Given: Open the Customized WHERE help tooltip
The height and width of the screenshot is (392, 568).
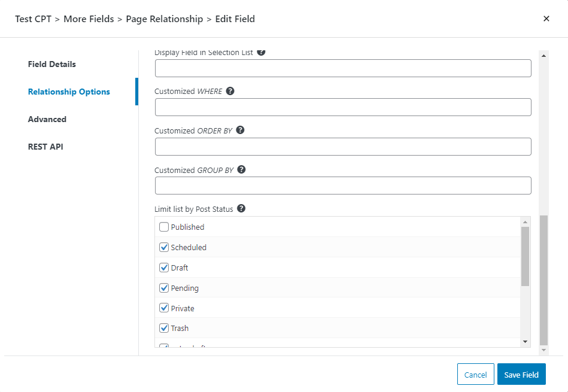Looking at the screenshot, I should (230, 91).
